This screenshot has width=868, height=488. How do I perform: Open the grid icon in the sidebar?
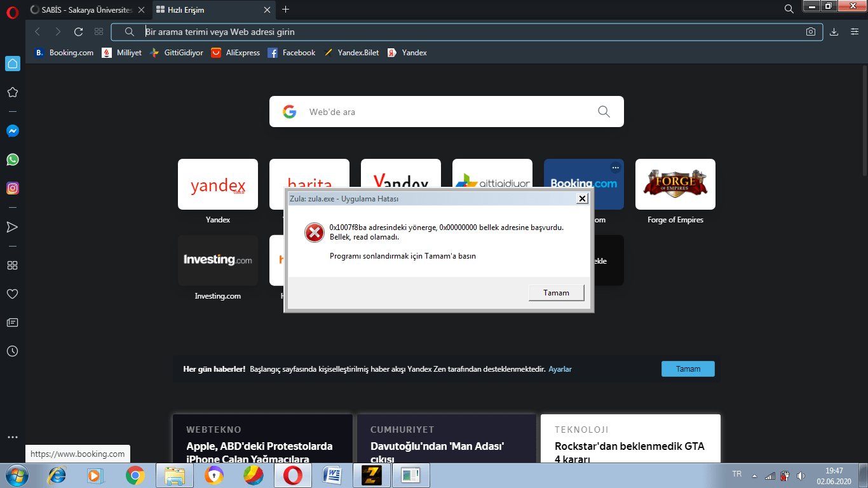(x=12, y=266)
